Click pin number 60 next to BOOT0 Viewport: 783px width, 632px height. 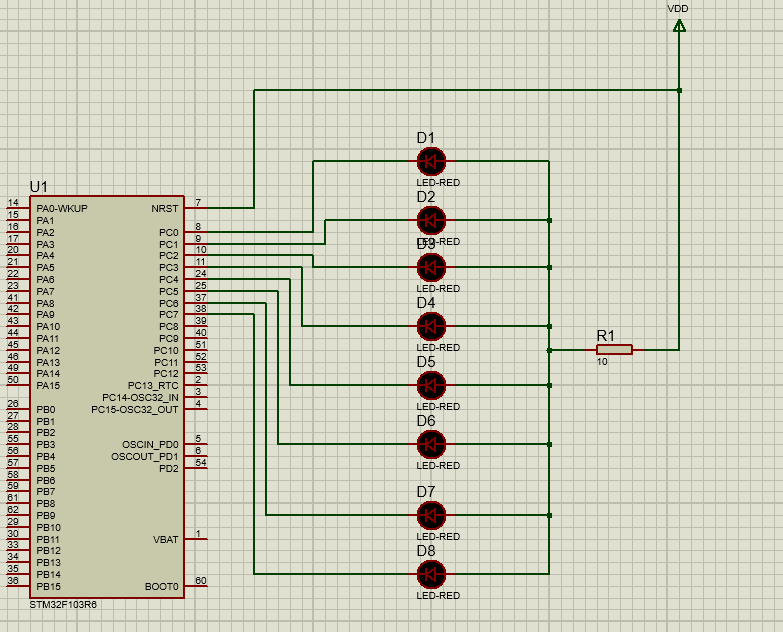[201, 581]
